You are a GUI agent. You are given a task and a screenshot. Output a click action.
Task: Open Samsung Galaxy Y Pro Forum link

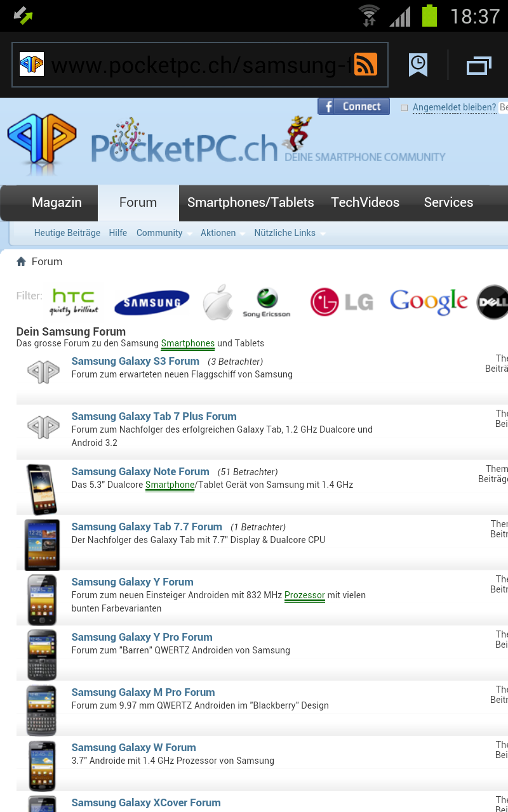click(142, 637)
